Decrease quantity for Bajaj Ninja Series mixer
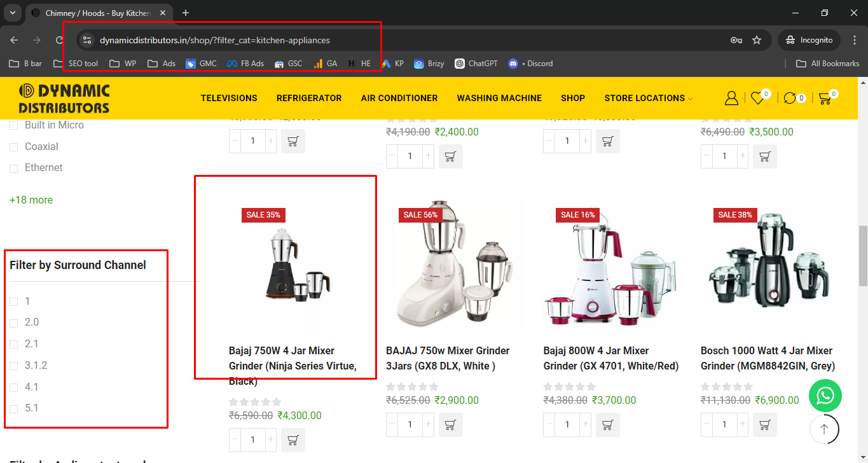The height and width of the screenshot is (463, 868). tap(235, 440)
